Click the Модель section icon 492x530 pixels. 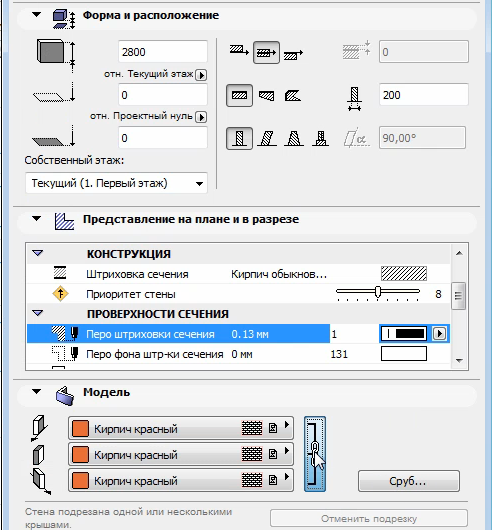pyautogui.click(x=65, y=395)
